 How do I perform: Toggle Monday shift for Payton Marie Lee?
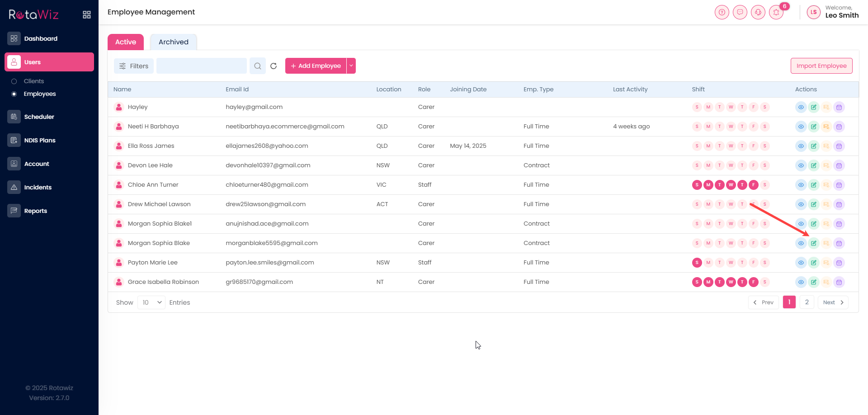(708, 263)
